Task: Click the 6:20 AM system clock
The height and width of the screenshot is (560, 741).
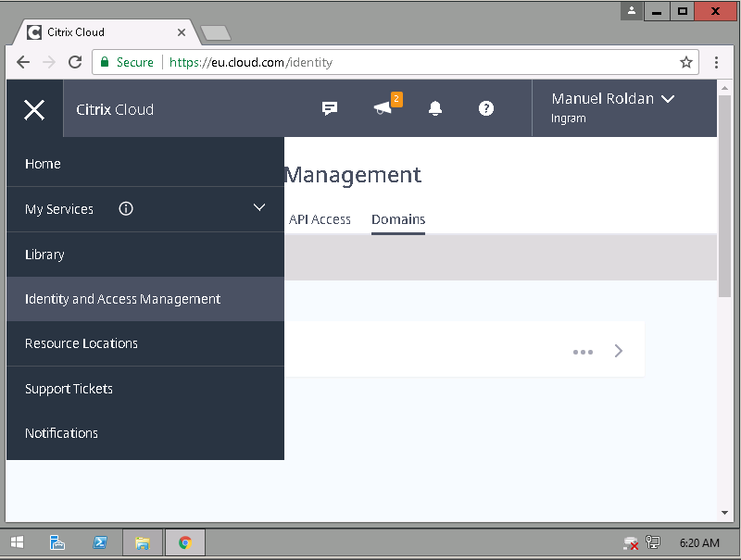Action: click(x=699, y=543)
